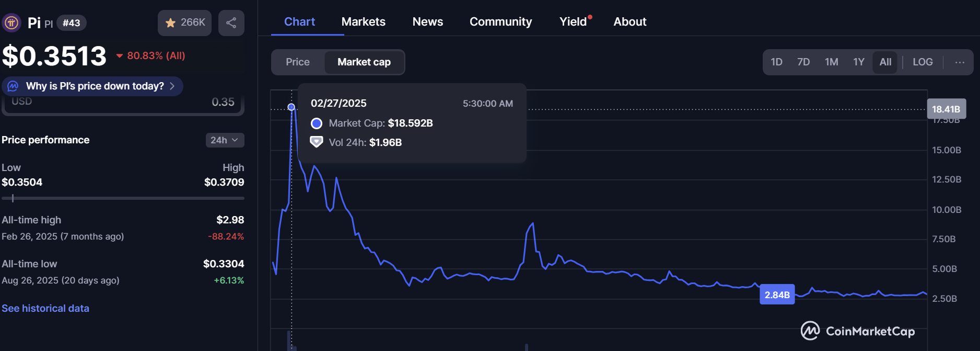Open the Chart tab
The image size is (980, 351).
click(x=299, y=22)
